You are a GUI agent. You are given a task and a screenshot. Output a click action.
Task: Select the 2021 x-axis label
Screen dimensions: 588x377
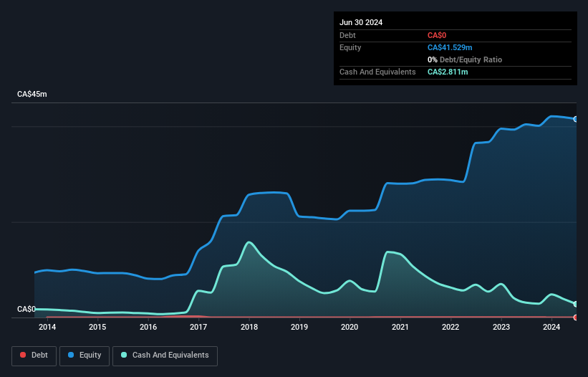point(400,327)
